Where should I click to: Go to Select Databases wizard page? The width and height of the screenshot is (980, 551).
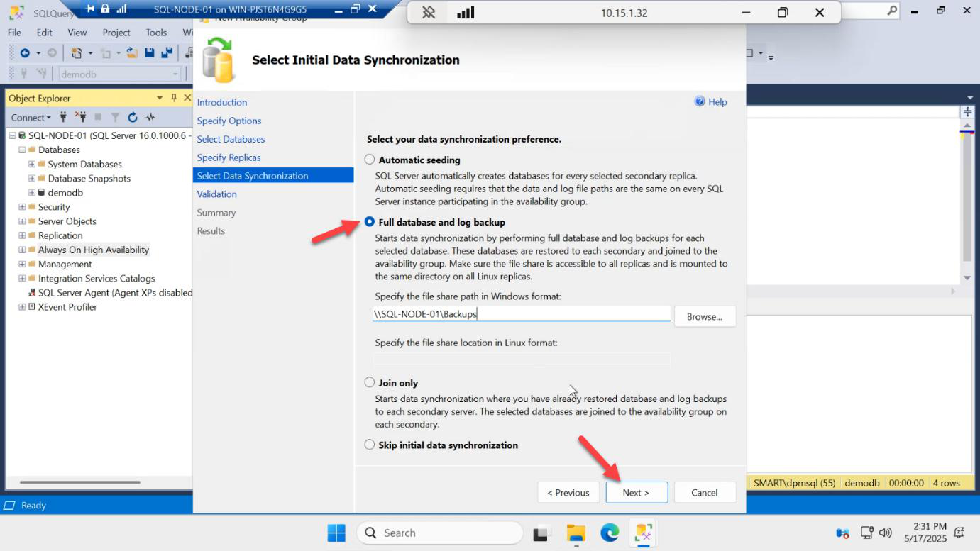pyautogui.click(x=231, y=139)
